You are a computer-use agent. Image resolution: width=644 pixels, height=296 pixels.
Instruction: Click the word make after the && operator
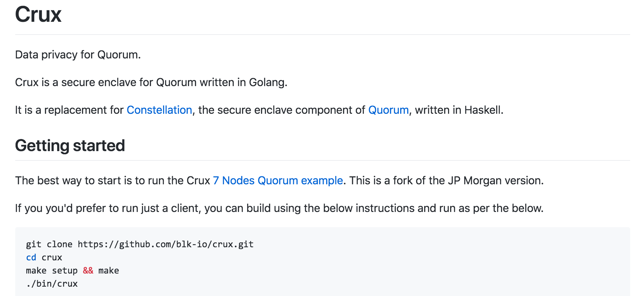click(x=108, y=271)
